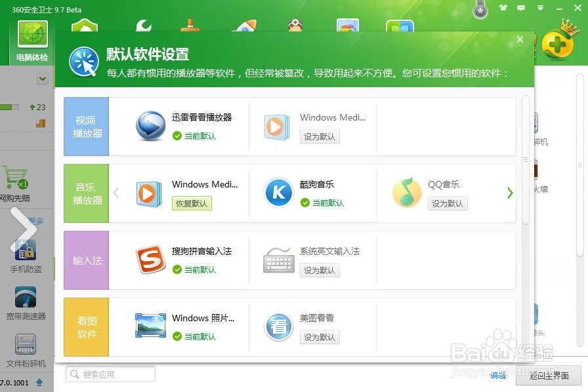This screenshot has width=588, height=392.
Task: Click 返回主界面 button
Action: (548, 376)
